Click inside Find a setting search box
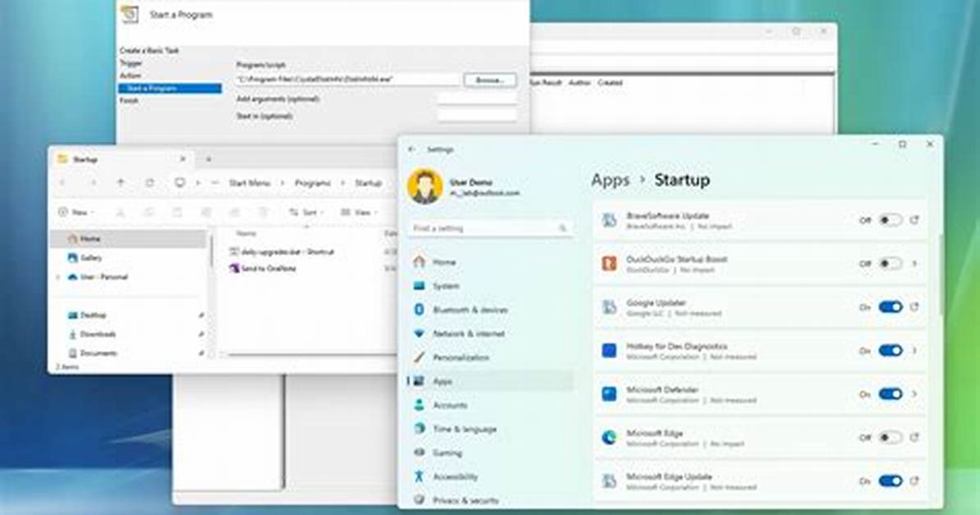Screen dimensions: 980x515 pyautogui.click(x=489, y=229)
